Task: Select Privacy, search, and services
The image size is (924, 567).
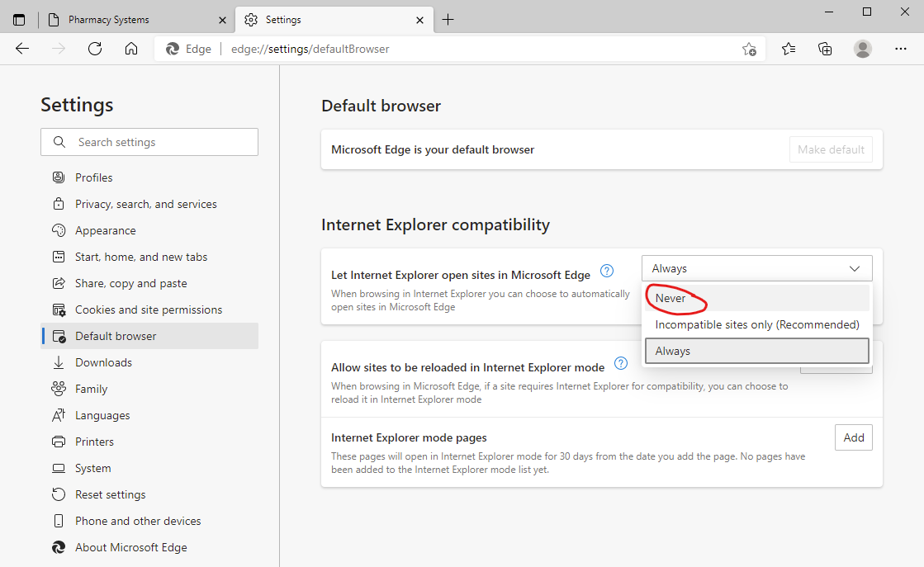Action: pyautogui.click(x=145, y=203)
